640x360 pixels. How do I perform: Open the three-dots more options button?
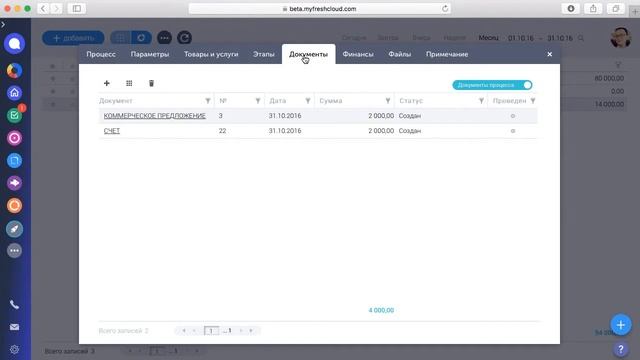[x=164, y=38]
